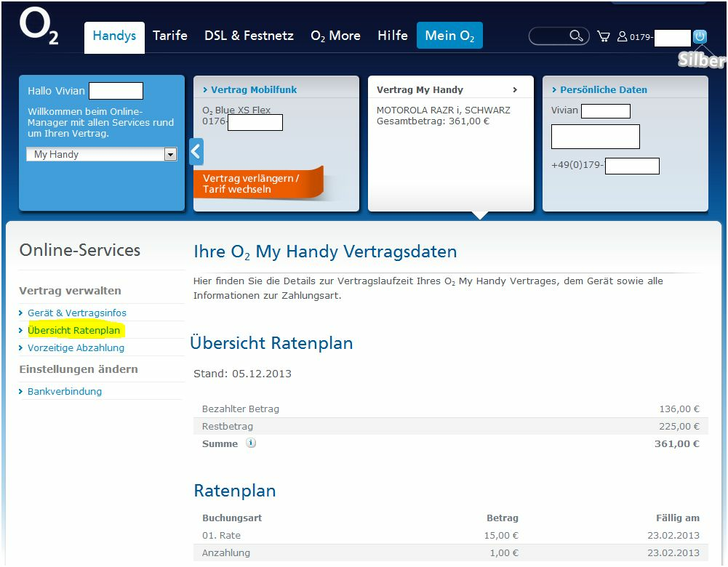Click Stand: 05.12.2013 text
Screen dimensions: 728x567
click(x=242, y=374)
